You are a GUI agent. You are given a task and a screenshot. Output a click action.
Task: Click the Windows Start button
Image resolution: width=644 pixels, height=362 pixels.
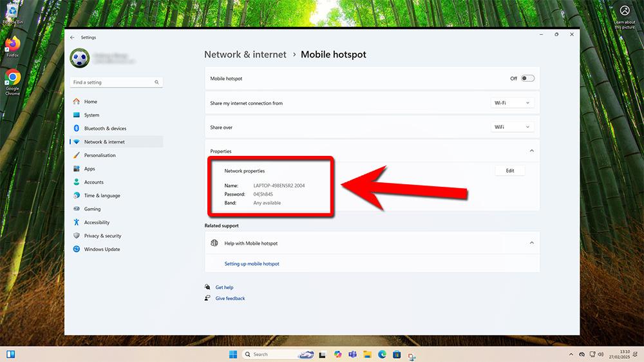tap(232, 354)
